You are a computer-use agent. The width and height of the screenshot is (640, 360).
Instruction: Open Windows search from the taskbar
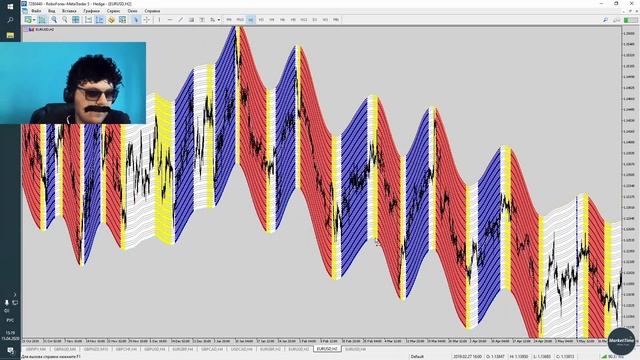coord(10,20)
